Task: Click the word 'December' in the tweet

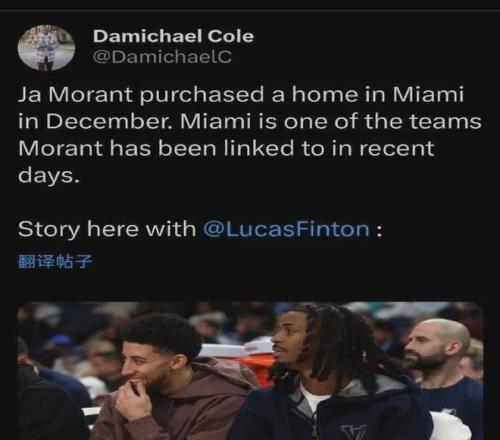Action: (x=109, y=121)
